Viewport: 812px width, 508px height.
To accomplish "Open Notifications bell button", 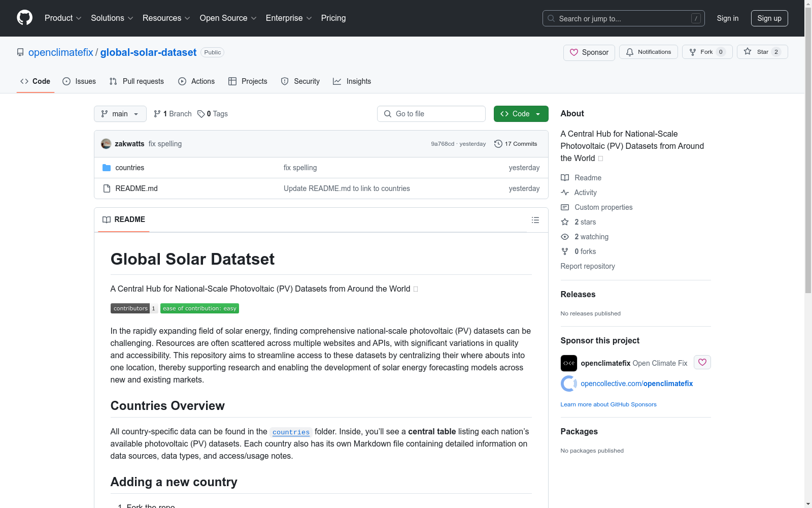I will click(x=649, y=52).
